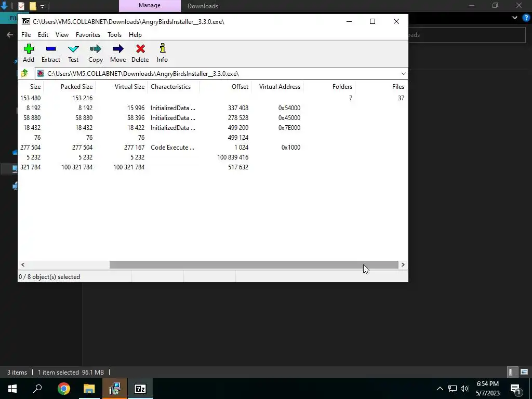The image size is (532, 399).
Task: Sort by Offset column header
Action: pyautogui.click(x=225, y=87)
